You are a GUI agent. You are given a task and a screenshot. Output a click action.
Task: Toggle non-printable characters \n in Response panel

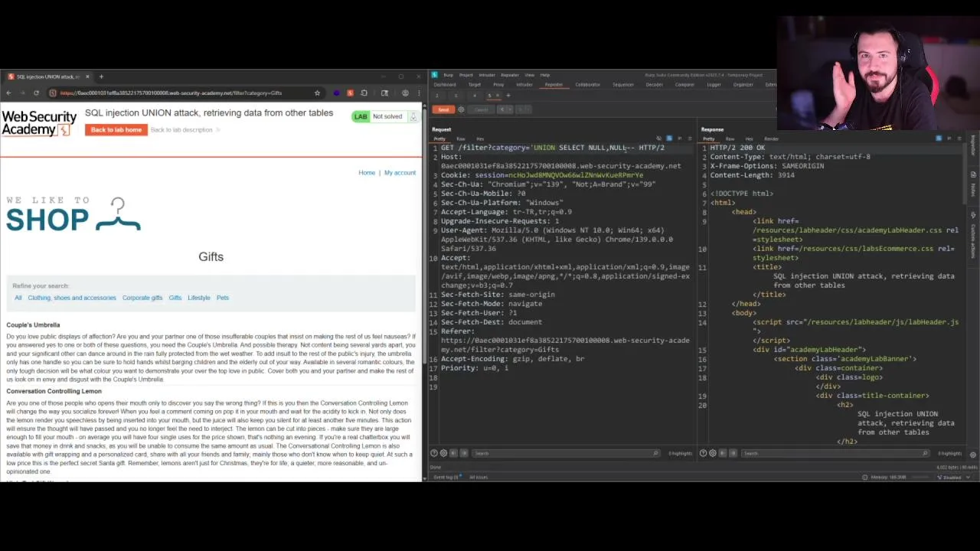[949, 139]
